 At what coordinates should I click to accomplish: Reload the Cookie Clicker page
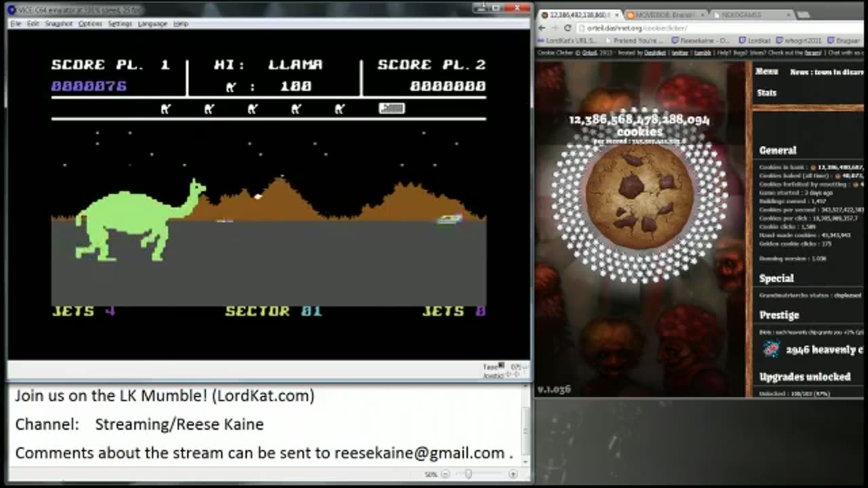(x=568, y=28)
